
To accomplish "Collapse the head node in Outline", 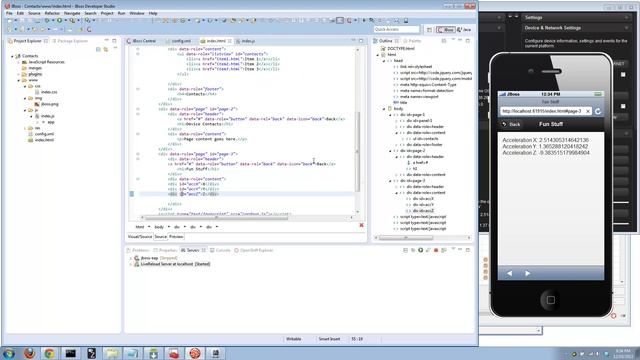I will (384, 61).
